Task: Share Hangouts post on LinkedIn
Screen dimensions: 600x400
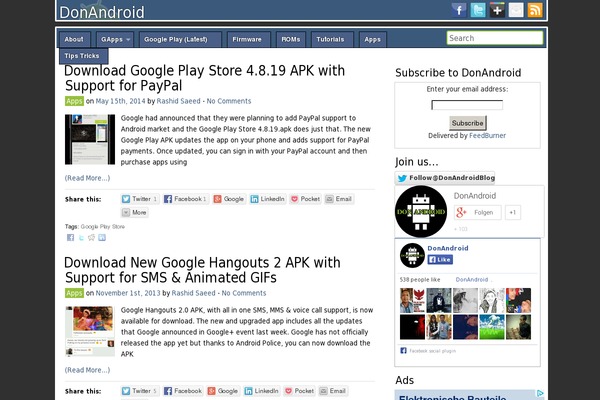Action: click(x=262, y=391)
